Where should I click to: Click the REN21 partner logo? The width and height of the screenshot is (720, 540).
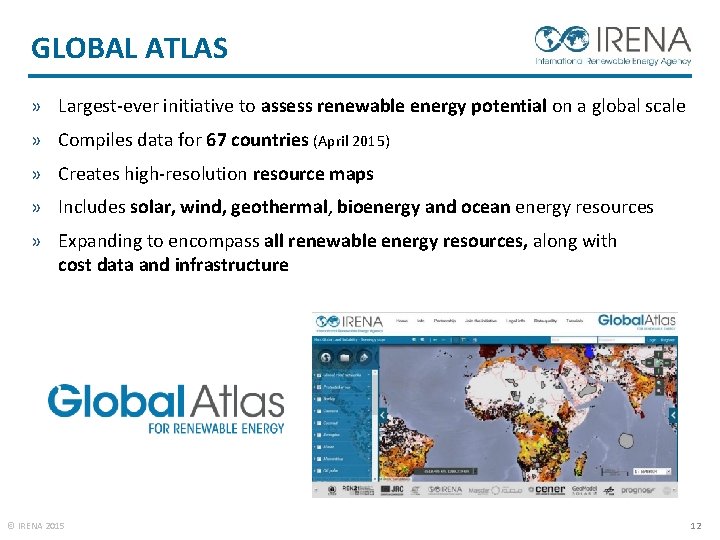point(358,490)
